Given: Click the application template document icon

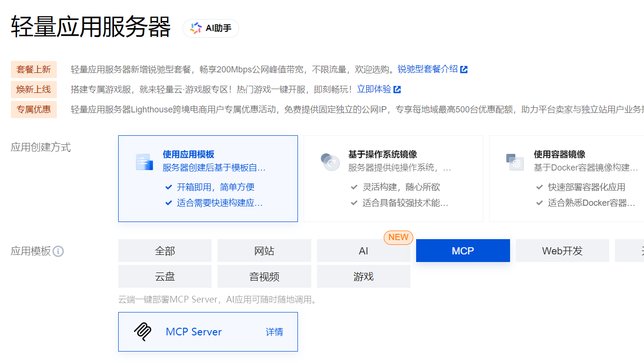Looking at the screenshot, I should (x=144, y=162).
